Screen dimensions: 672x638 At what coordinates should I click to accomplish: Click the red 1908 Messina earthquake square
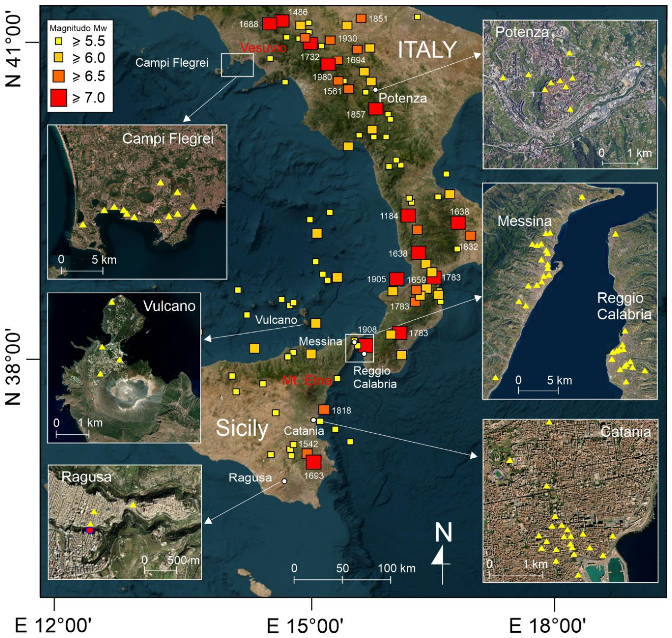click(x=366, y=345)
